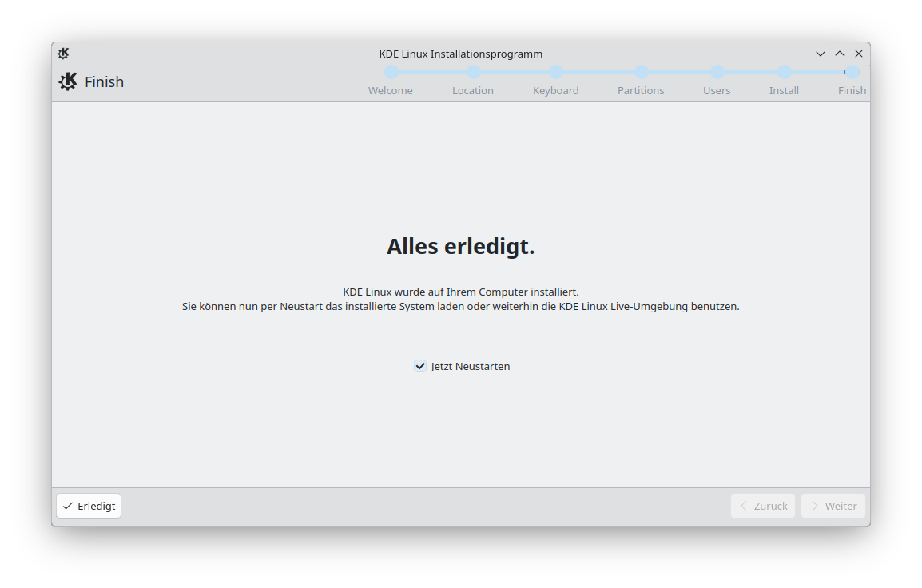Screen dimensions: 922x588
Task: Click the window title KDE Linux Installationsprogramm
Action: click(x=461, y=54)
